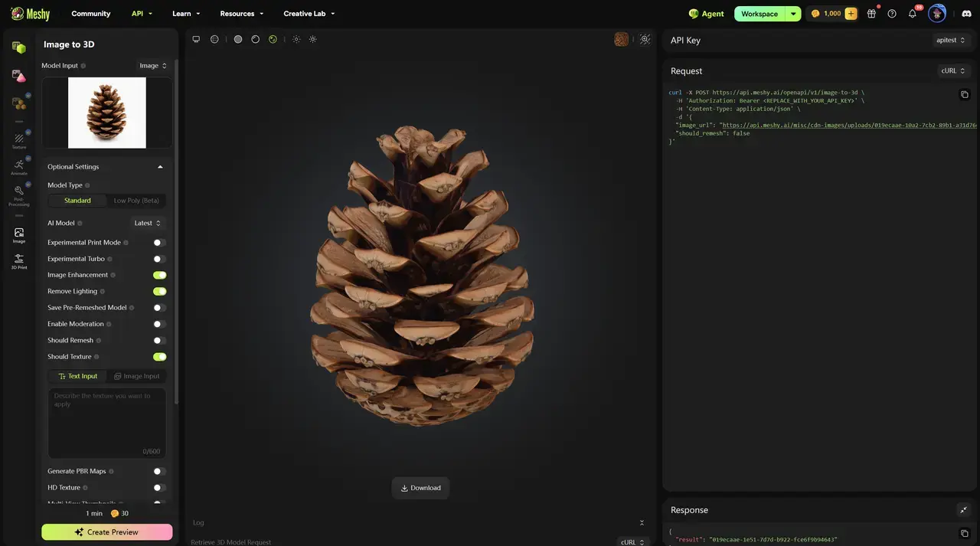Open the AI Model Latest dropdown
The height and width of the screenshot is (546, 980).
(x=148, y=223)
